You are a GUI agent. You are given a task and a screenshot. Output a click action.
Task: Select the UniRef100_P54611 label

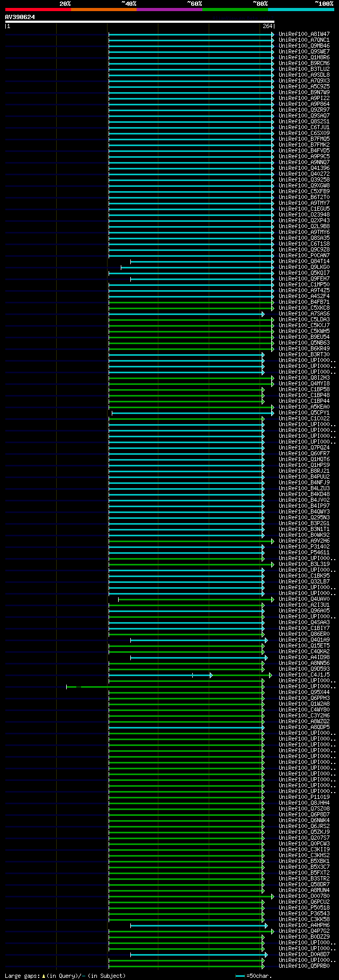point(304,552)
